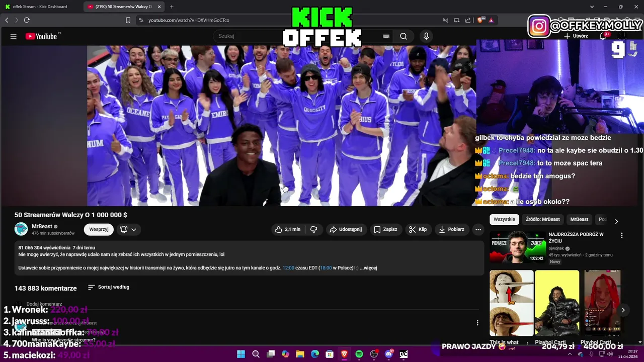Click the YouTube search magnifier button
Image resolution: width=644 pixels, height=362 pixels.
click(x=404, y=36)
